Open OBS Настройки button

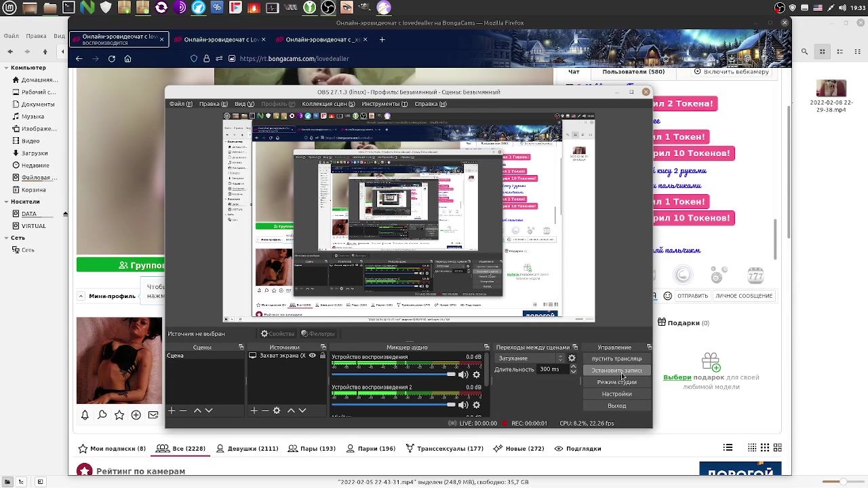tap(616, 394)
